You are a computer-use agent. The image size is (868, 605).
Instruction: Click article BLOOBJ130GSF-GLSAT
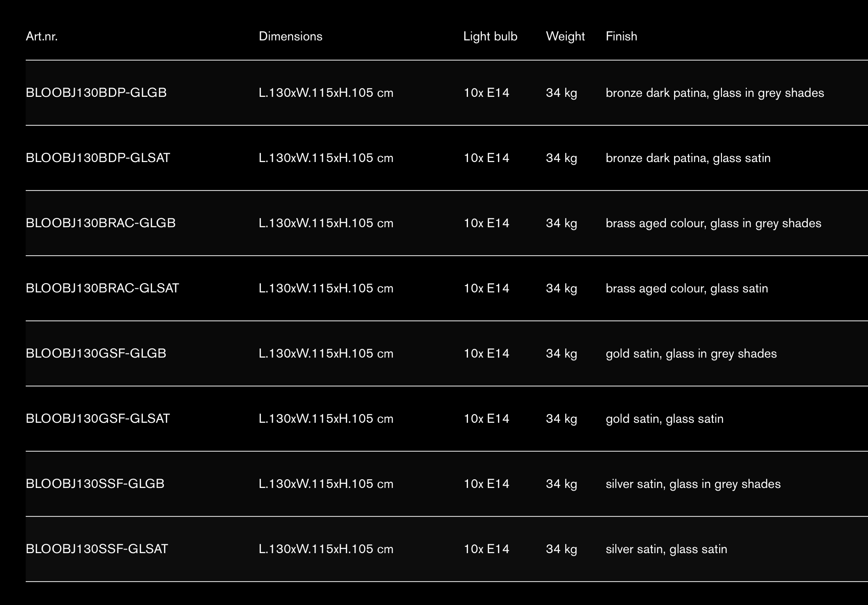point(98,419)
